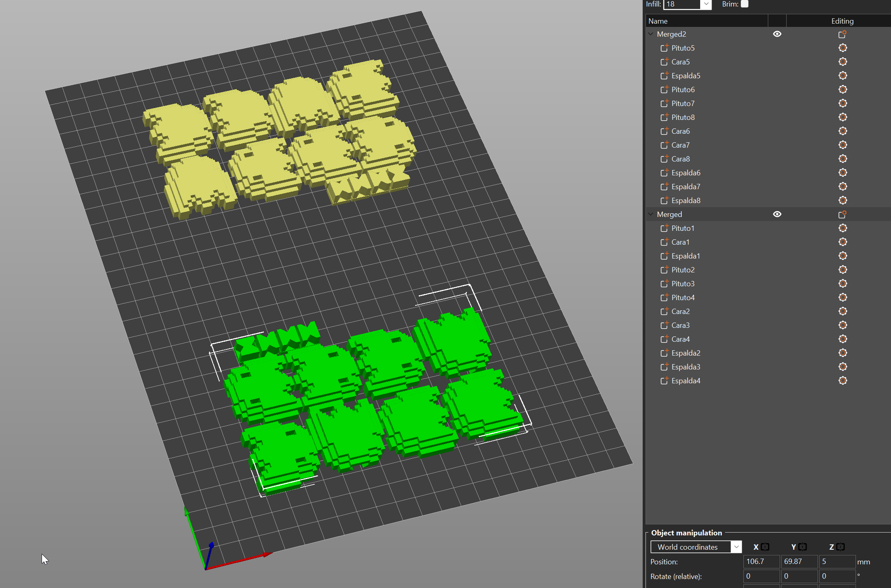This screenshot has height=588, width=891.
Task: Open settings gear for Espalda4
Action: pyautogui.click(x=843, y=380)
